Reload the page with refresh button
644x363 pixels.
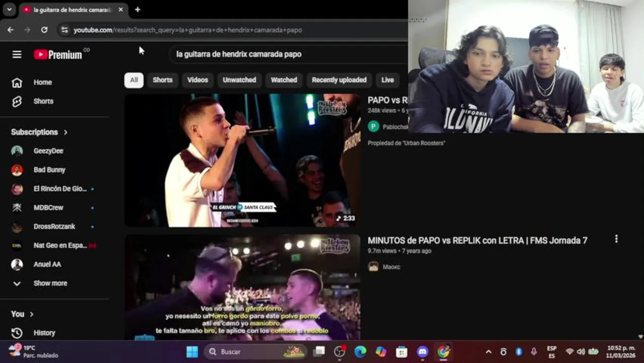click(44, 30)
